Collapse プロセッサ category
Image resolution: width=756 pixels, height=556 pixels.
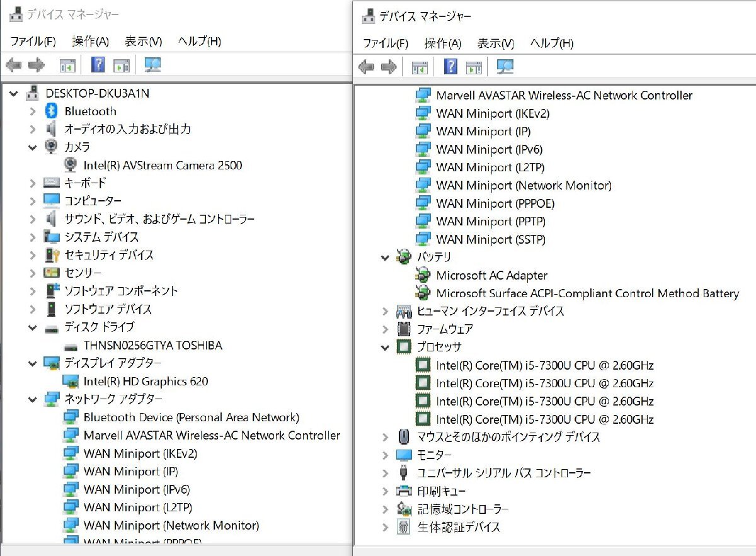point(386,348)
